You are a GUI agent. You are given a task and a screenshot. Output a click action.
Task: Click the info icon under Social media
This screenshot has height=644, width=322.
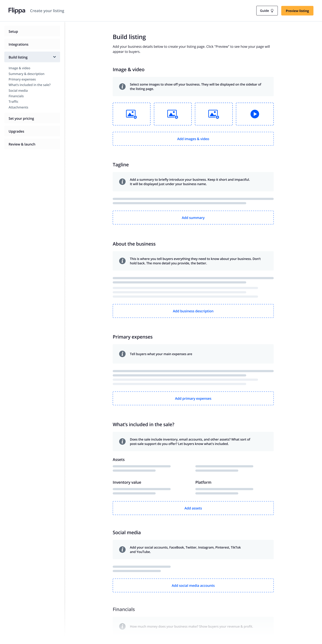[x=122, y=549]
